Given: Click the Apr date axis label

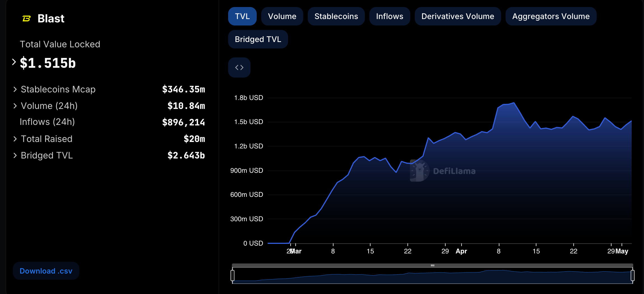Looking at the screenshot, I should click(461, 251).
